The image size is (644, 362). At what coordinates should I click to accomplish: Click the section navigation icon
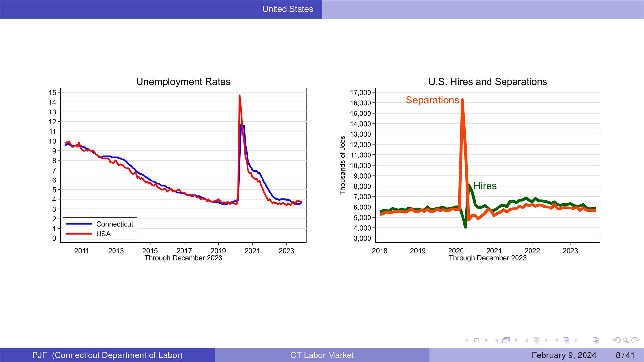pos(566,340)
